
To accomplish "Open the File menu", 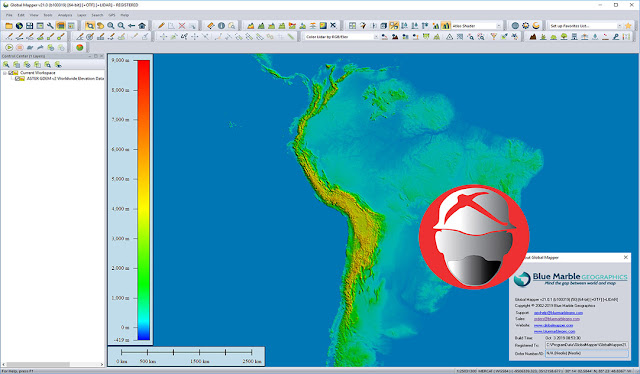I will click(9, 15).
